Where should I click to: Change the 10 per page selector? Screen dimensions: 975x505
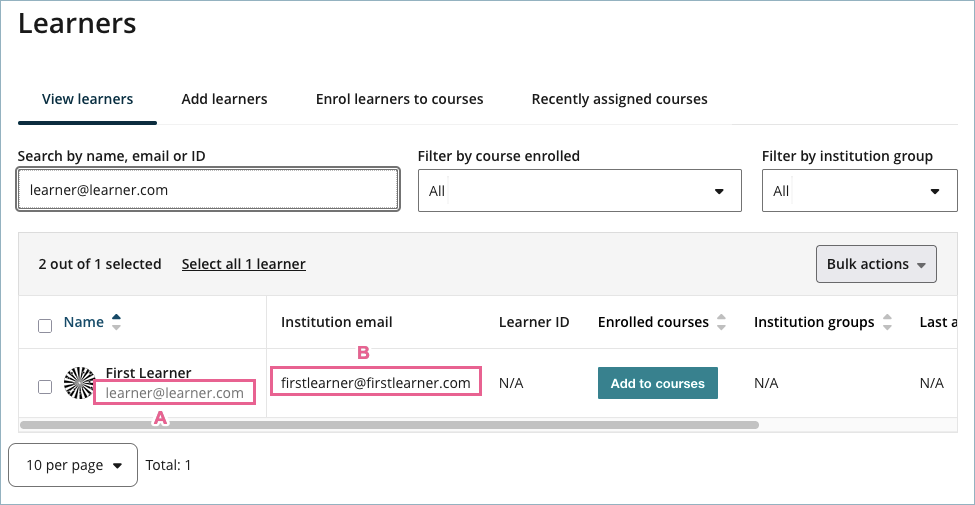pyautogui.click(x=73, y=465)
